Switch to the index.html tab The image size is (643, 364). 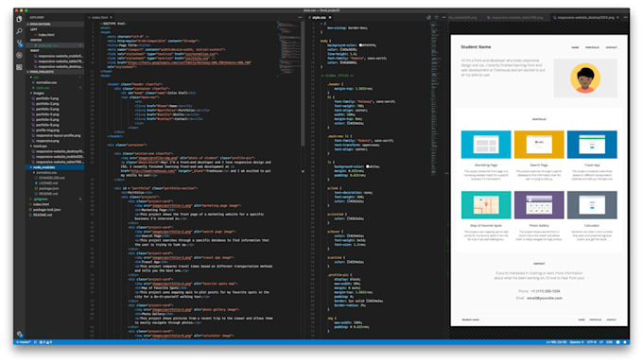[x=99, y=18]
